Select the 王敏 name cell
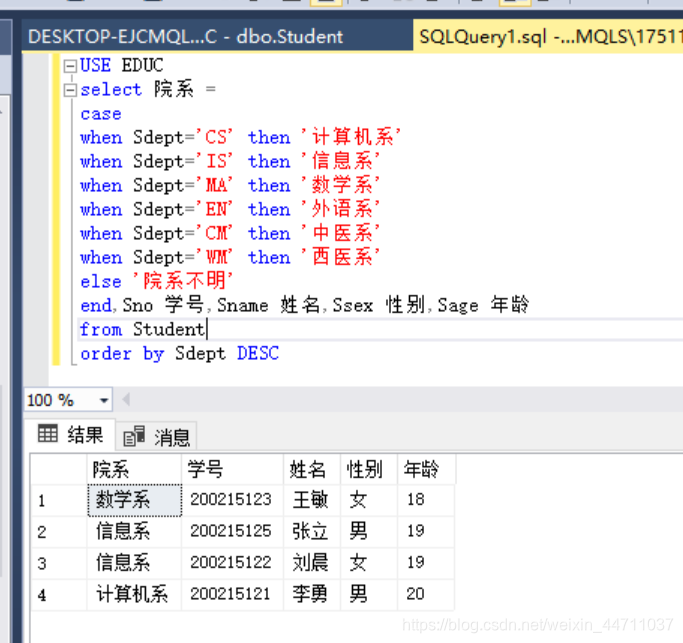This screenshot has height=643, width=683. [x=312, y=500]
